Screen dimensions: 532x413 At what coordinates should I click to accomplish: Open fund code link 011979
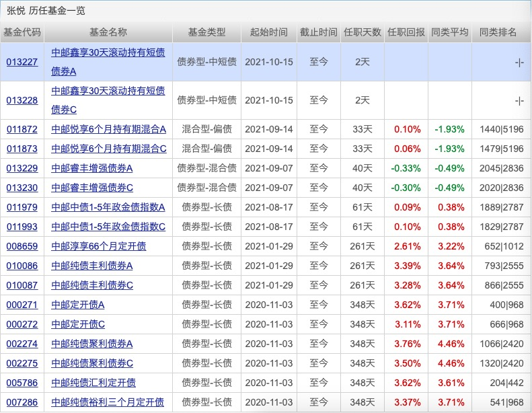pos(22,207)
